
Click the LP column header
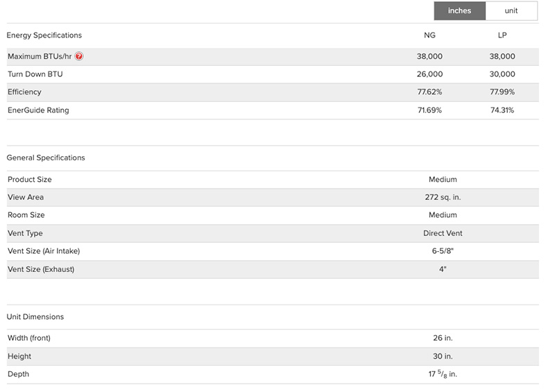[x=502, y=35]
